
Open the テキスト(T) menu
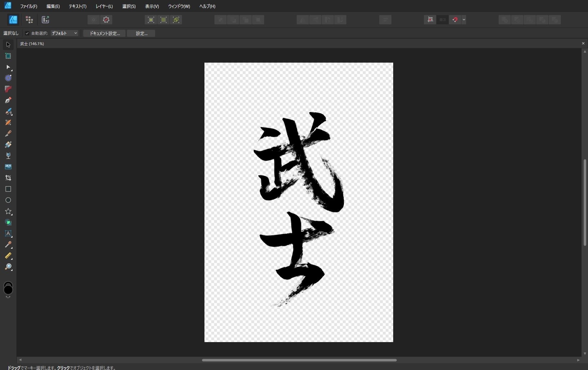pos(78,6)
